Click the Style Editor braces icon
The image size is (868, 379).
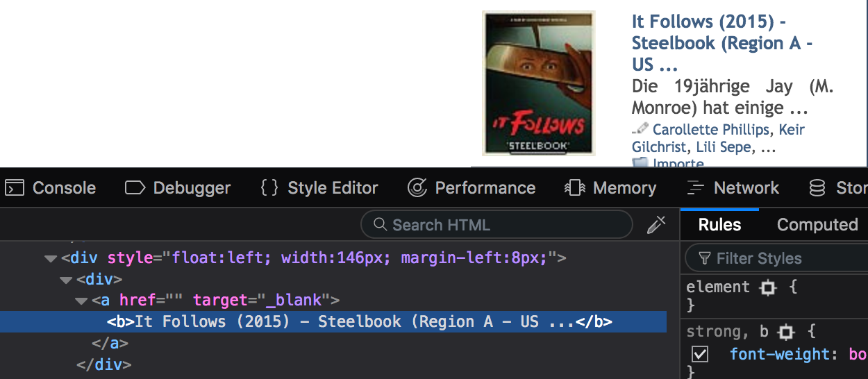pyautogui.click(x=269, y=188)
